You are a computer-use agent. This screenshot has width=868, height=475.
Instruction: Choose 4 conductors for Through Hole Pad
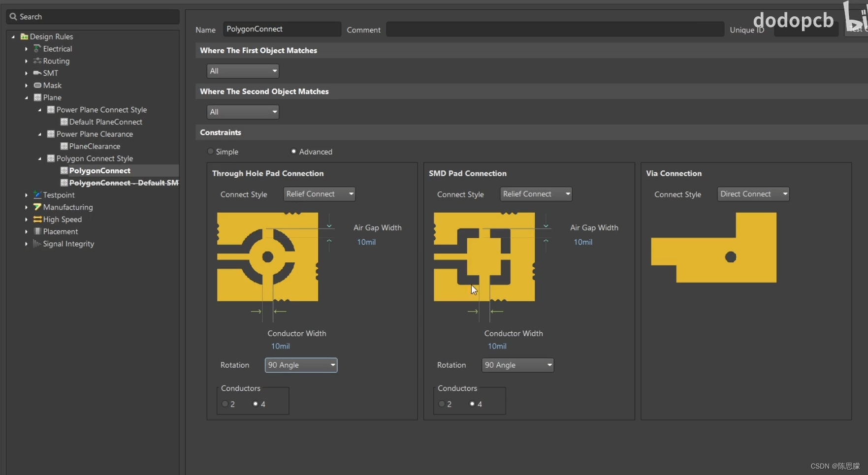pyautogui.click(x=256, y=404)
